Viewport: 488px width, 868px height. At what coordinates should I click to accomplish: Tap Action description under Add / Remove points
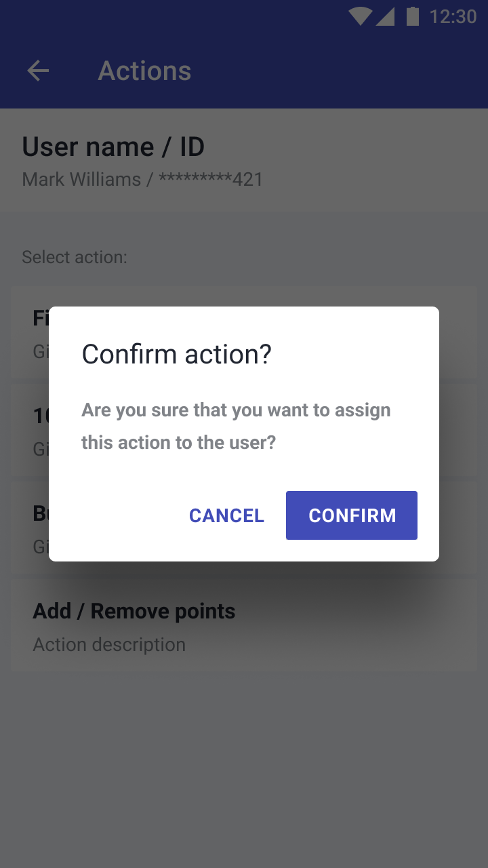tap(109, 644)
